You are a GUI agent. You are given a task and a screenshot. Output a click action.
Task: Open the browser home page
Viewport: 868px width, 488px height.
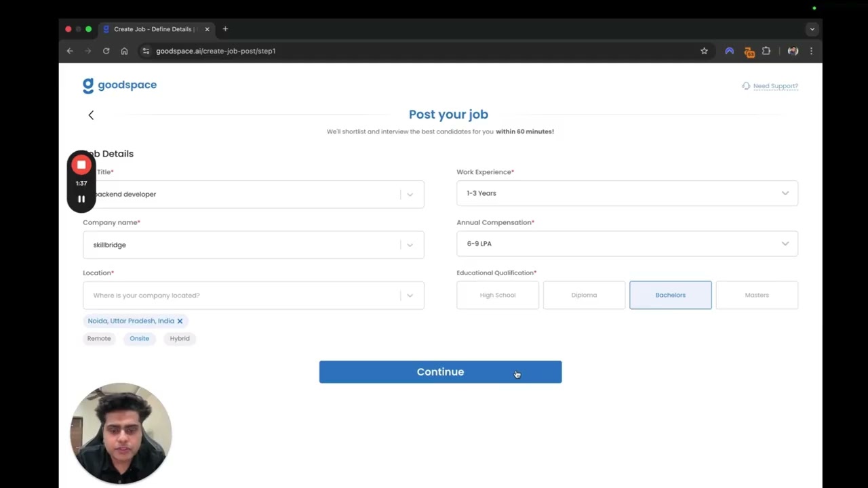tap(124, 51)
